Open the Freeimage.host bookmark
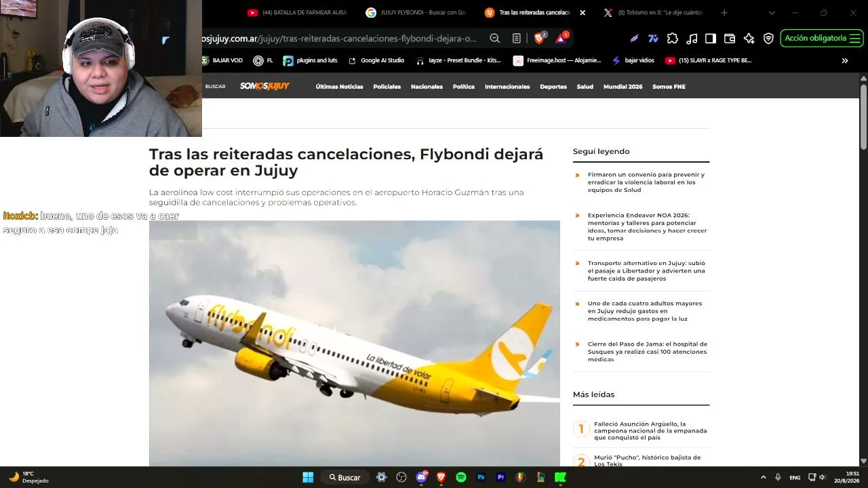Viewport: 868px width, 488px height. pyautogui.click(x=557, y=60)
